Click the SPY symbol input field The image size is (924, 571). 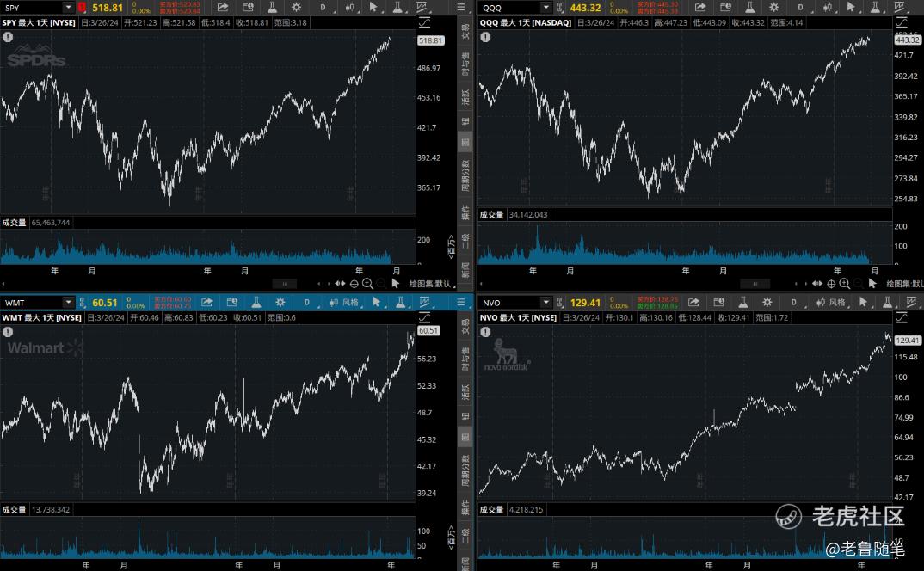[x=32, y=7]
